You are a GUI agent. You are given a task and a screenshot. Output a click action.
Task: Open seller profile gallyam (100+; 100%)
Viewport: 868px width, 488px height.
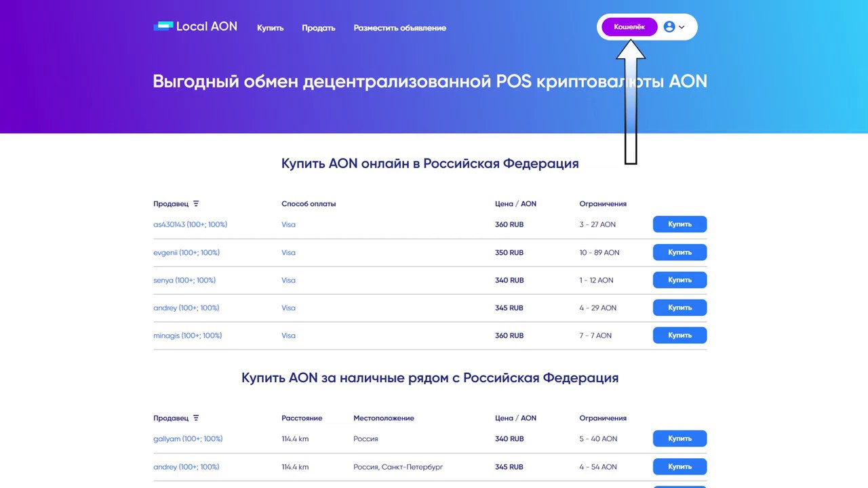coord(188,439)
